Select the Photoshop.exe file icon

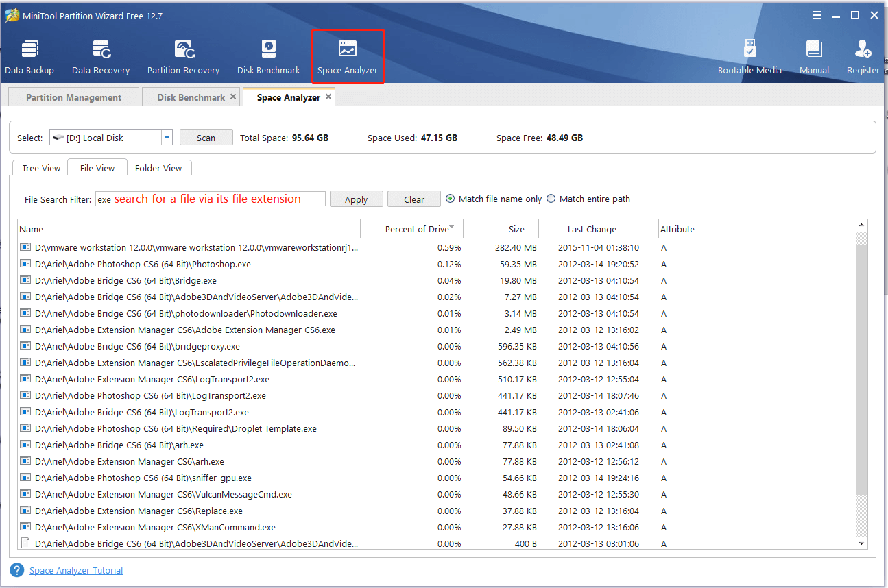[x=25, y=264]
